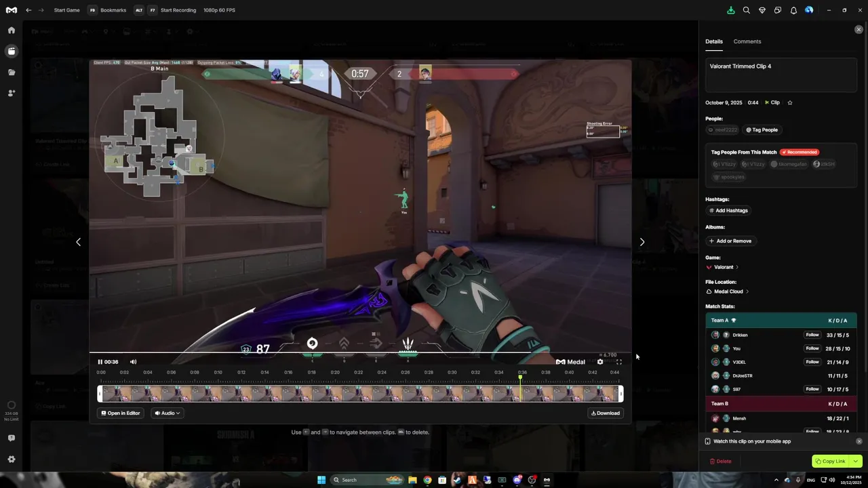Open Google Chrome from the taskbar
The image size is (868, 488).
427,480
